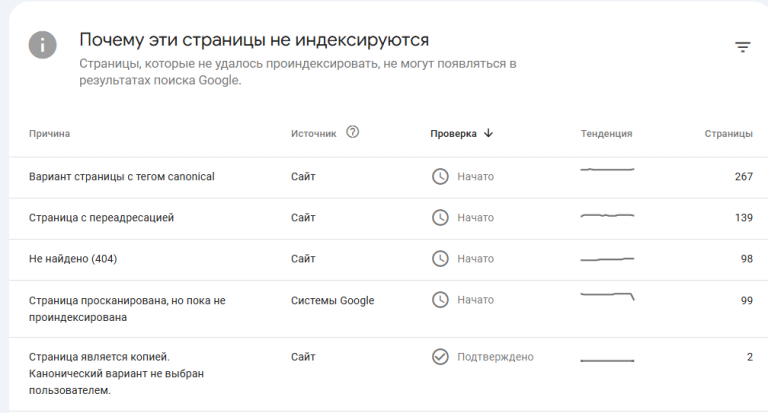
Task: Click the clock icon in Системы Google row
Action: [440, 299]
